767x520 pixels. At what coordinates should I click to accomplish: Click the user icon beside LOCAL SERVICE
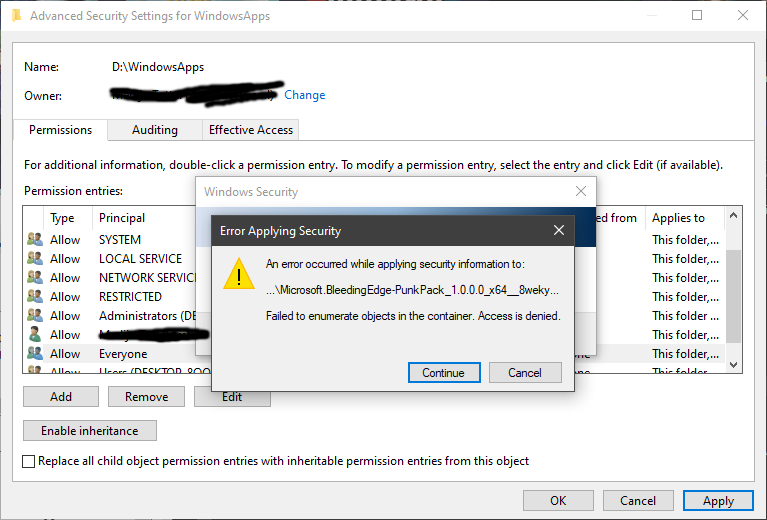pyautogui.click(x=35, y=259)
